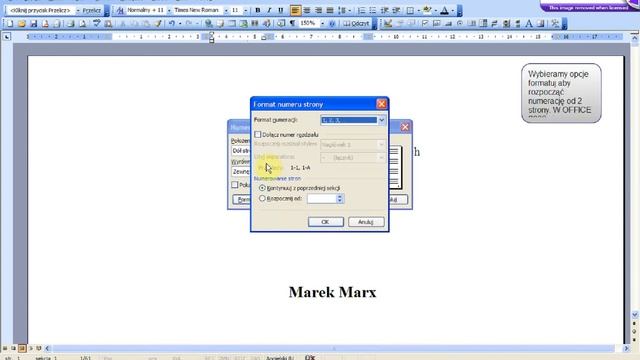
Task: Click the New blank document icon
Action: coord(10,24)
